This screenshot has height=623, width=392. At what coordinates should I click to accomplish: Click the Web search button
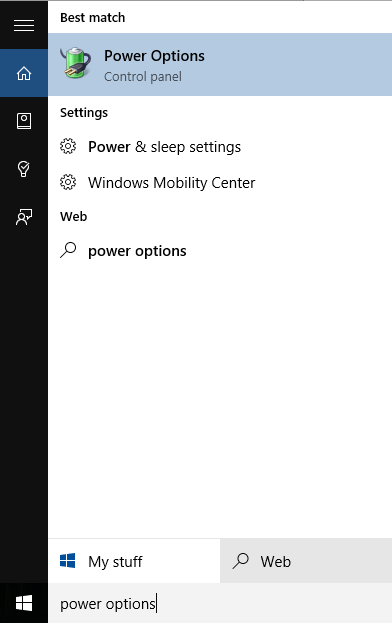coord(306,561)
